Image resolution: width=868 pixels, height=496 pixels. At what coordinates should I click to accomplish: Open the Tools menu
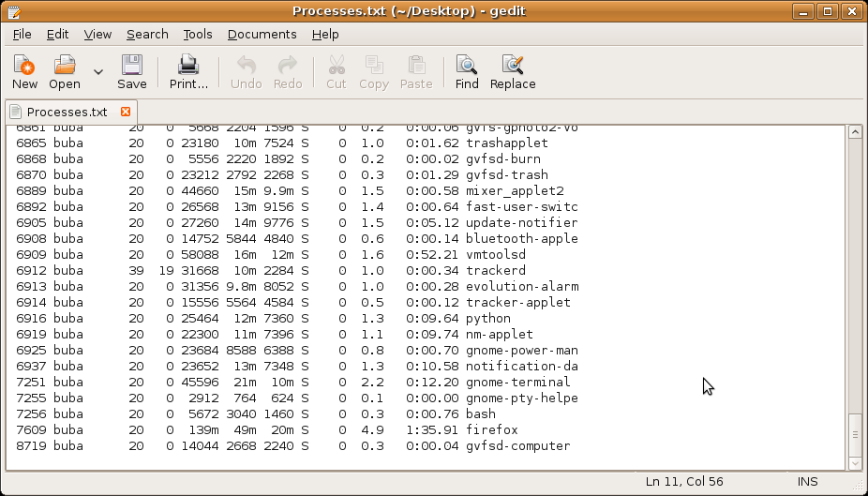coord(198,35)
